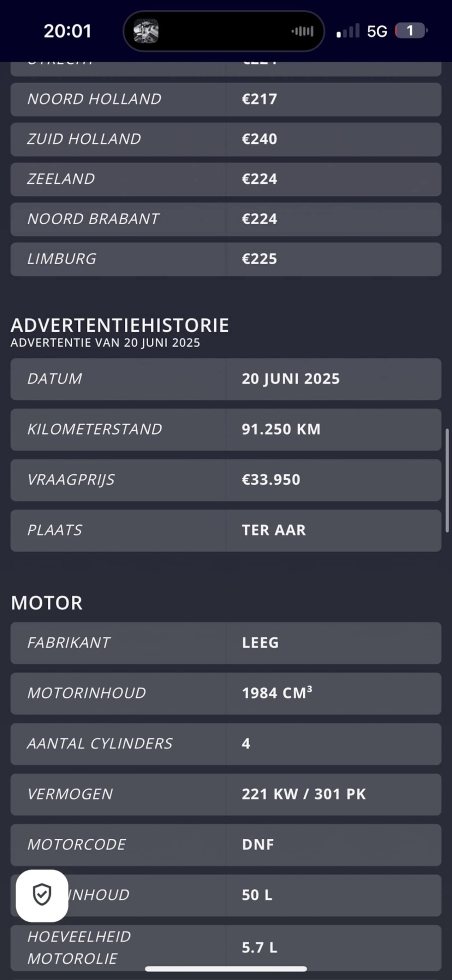Select the Motorcode DNF row

click(226, 845)
